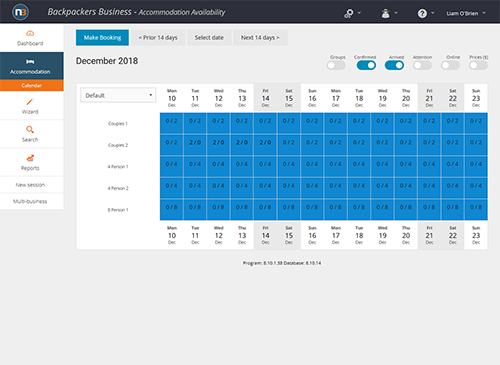Viewport: 500px width, 365px height.
Task: Open the Default view dropdown
Action: click(118, 95)
